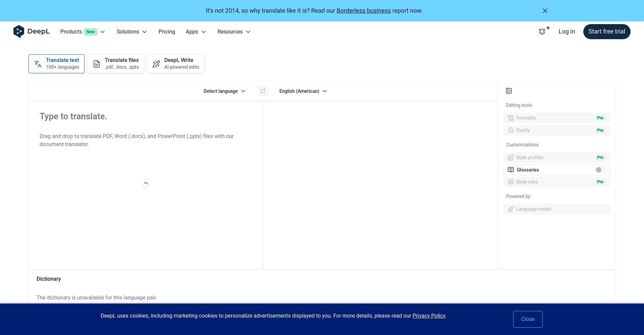This screenshot has width=644, height=335.
Task: Open English (American) target language dropdown
Action: (x=303, y=91)
